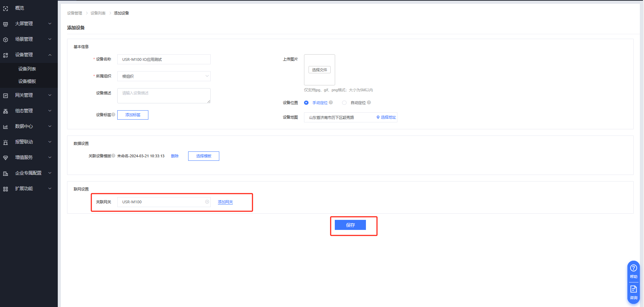
Task: Click help icon beside 自动定位
Action: coord(369,103)
